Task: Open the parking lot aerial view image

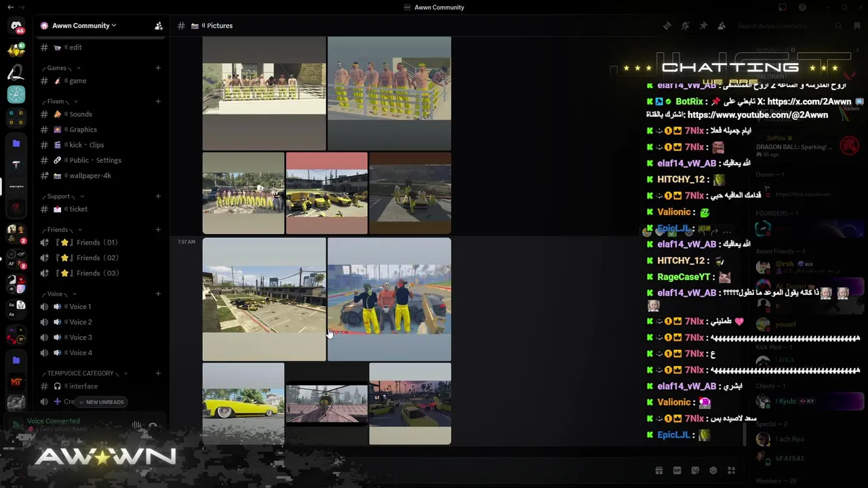Action: coord(264,300)
